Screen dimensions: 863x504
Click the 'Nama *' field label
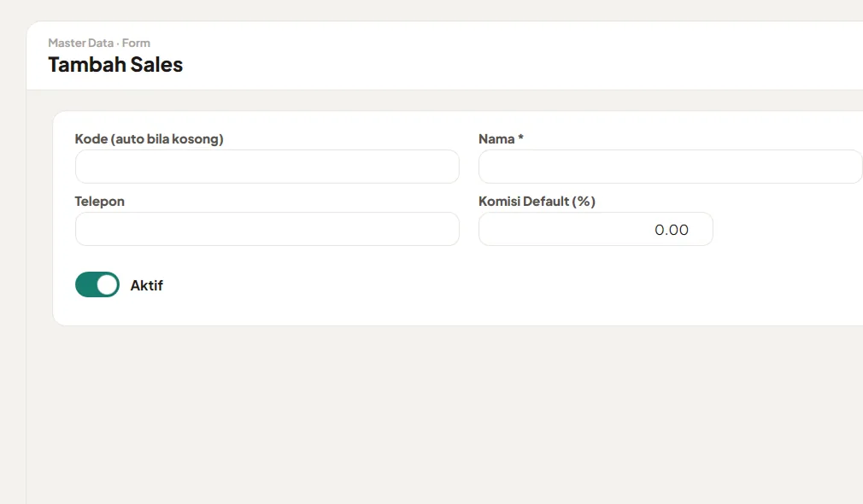[x=501, y=139]
